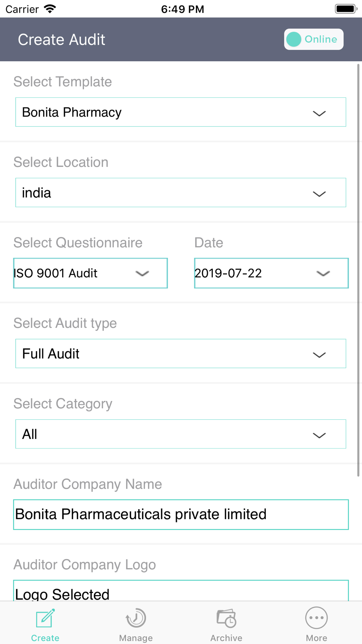Tap the Wi-Fi status icon

pos(50,9)
